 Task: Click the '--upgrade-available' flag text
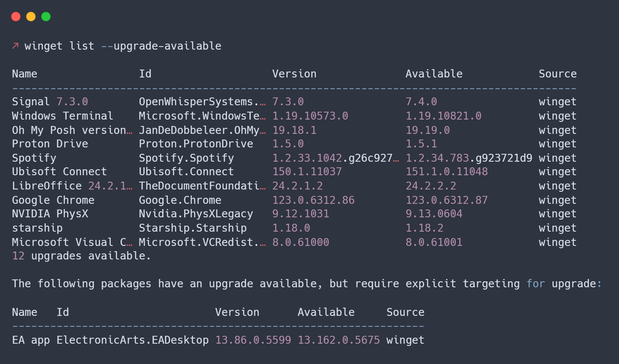tap(161, 46)
